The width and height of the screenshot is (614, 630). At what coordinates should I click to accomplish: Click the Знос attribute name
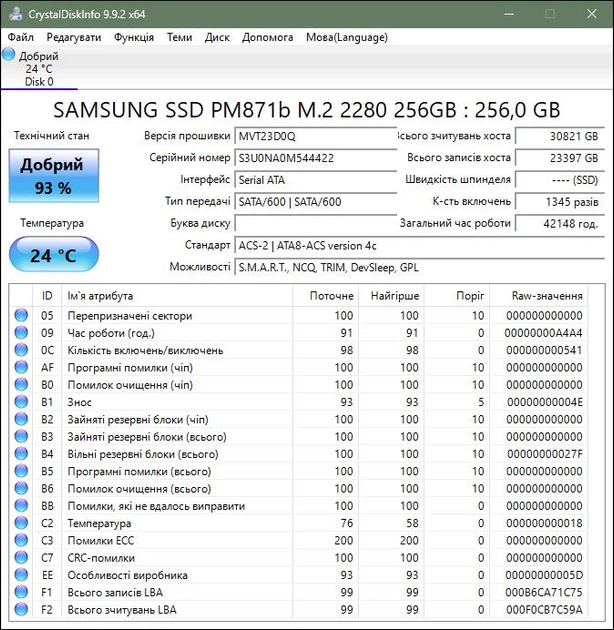[80, 402]
